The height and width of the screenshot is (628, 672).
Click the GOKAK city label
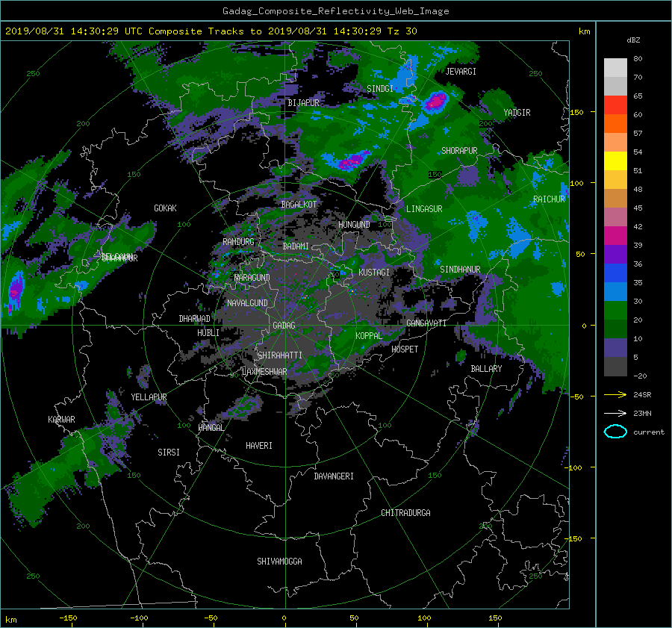click(165, 208)
